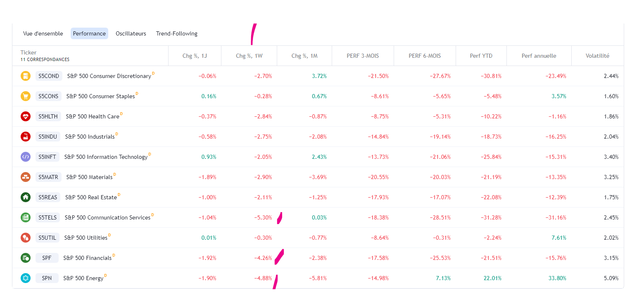644x302 pixels.
Task: Open S&P 500 Financials link
Action: [x=87, y=258]
